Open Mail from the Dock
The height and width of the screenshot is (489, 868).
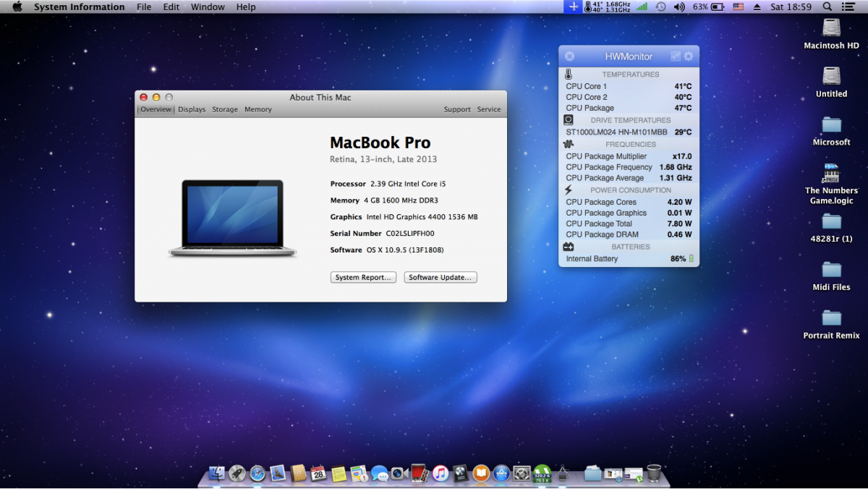coord(278,473)
